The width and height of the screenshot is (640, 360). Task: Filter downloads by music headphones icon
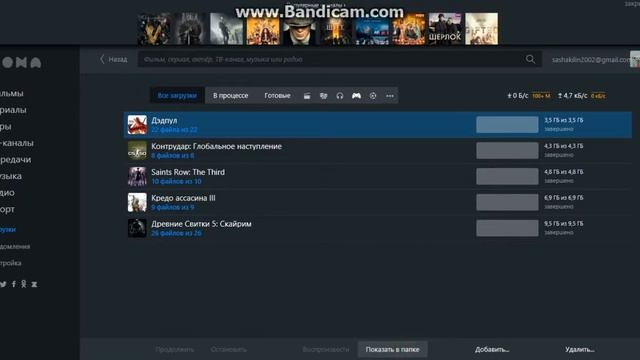point(340,96)
